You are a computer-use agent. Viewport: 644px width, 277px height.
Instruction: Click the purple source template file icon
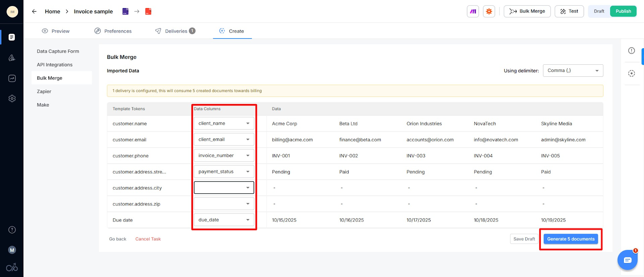[126, 11]
